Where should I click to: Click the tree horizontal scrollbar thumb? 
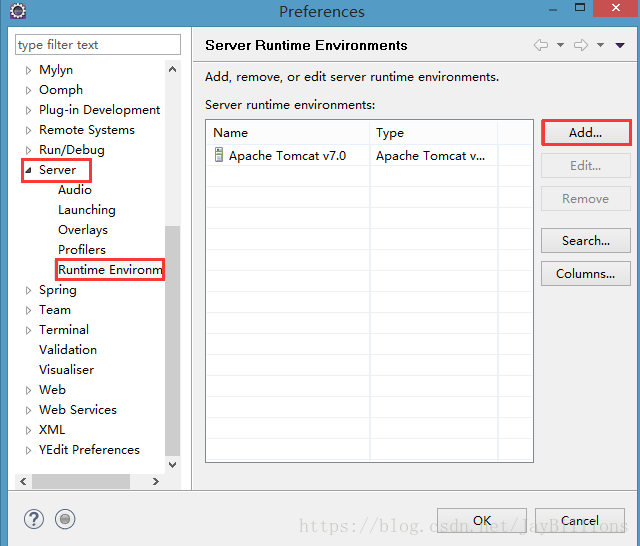pos(81,482)
